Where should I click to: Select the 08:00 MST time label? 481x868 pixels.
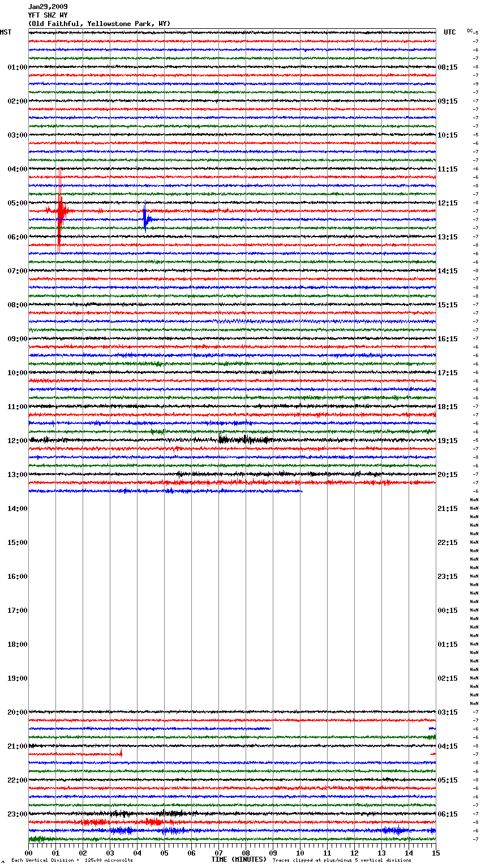tap(18, 305)
